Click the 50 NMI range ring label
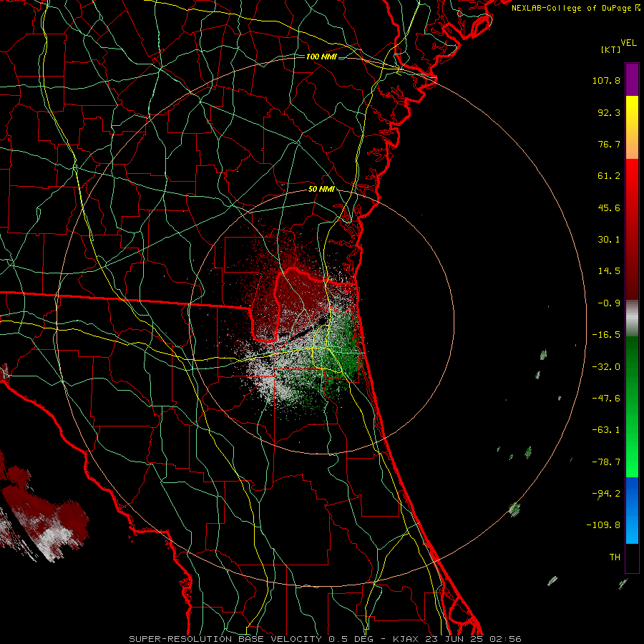This screenshot has width=644, height=644. point(321,190)
